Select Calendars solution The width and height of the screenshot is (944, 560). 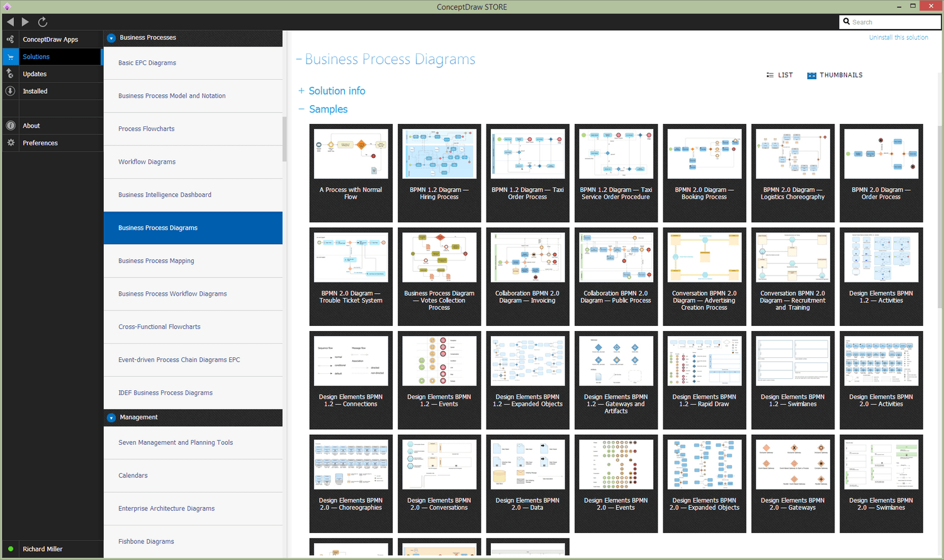coord(193,476)
